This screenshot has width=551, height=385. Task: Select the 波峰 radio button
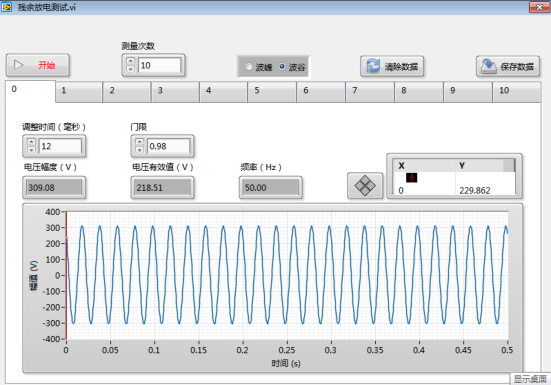[x=249, y=66]
